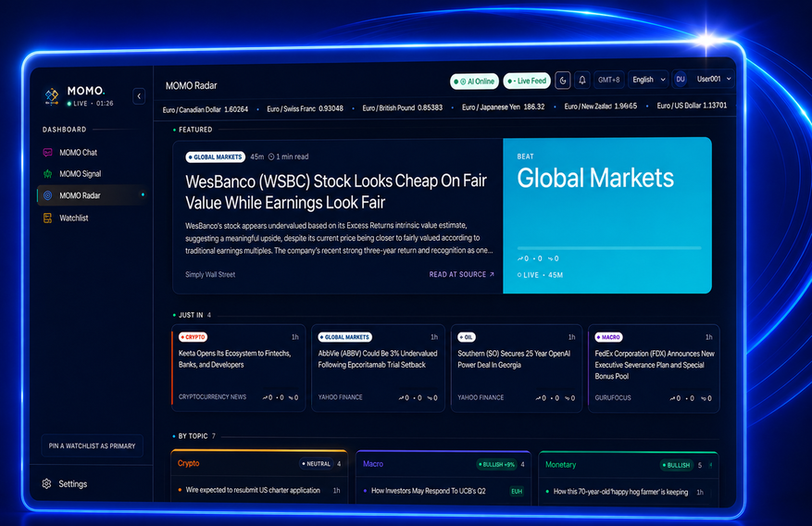Open MOMO Signal from the sidebar
This screenshot has width=812, height=526.
(x=91, y=173)
